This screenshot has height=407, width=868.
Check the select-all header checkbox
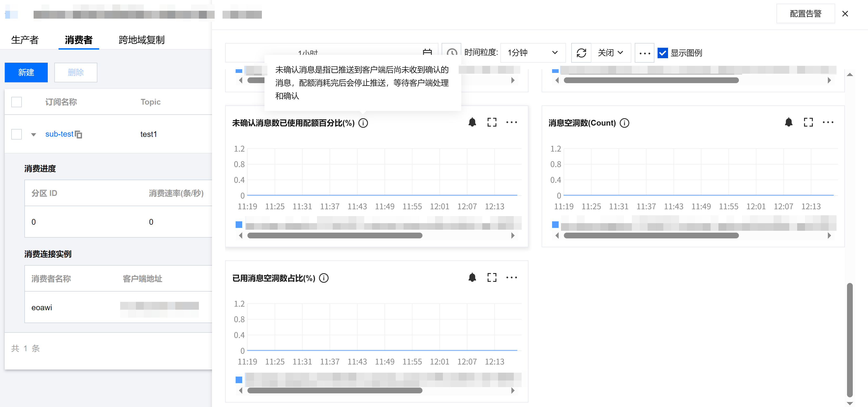point(17,102)
